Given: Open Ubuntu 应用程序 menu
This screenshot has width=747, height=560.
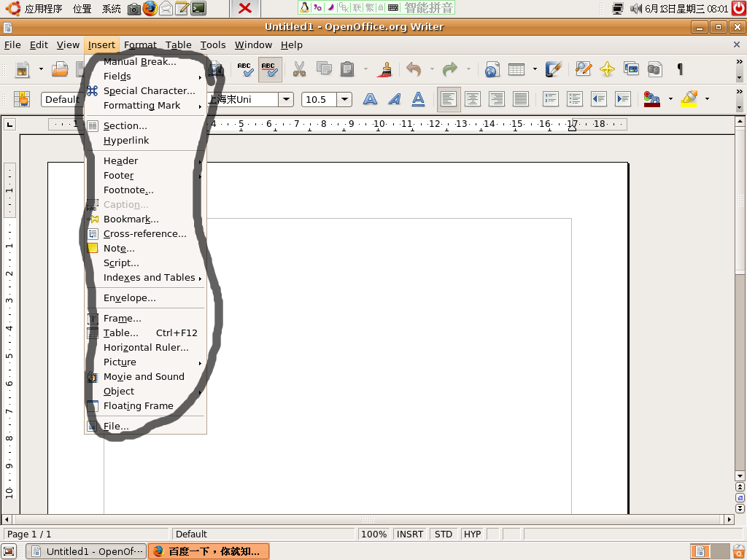Looking at the screenshot, I should 35,9.
